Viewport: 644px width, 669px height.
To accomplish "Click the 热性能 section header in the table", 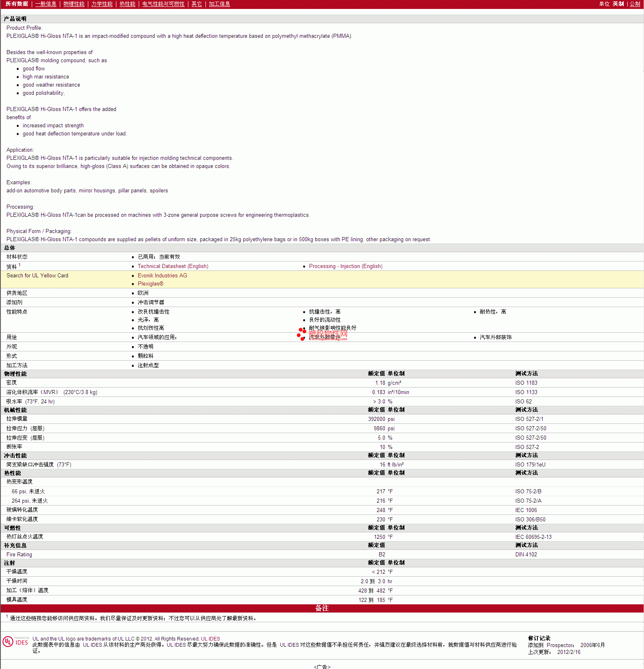I will click(x=12, y=473).
